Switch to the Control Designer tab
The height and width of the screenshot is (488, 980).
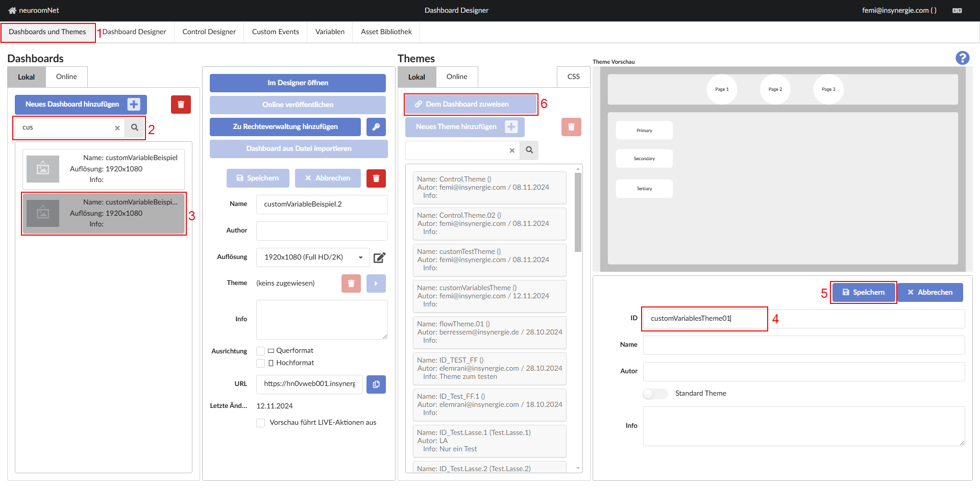209,32
